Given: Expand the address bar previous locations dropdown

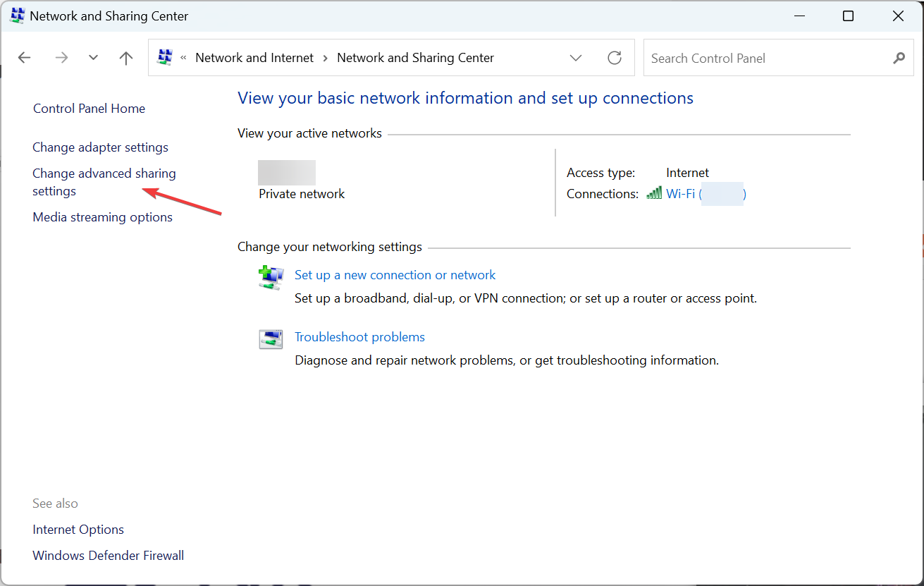Looking at the screenshot, I should [x=576, y=58].
